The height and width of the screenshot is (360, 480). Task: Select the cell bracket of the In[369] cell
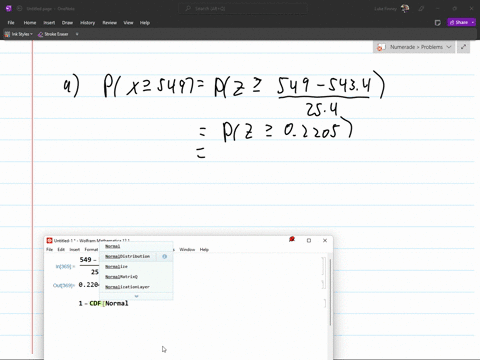(323, 266)
